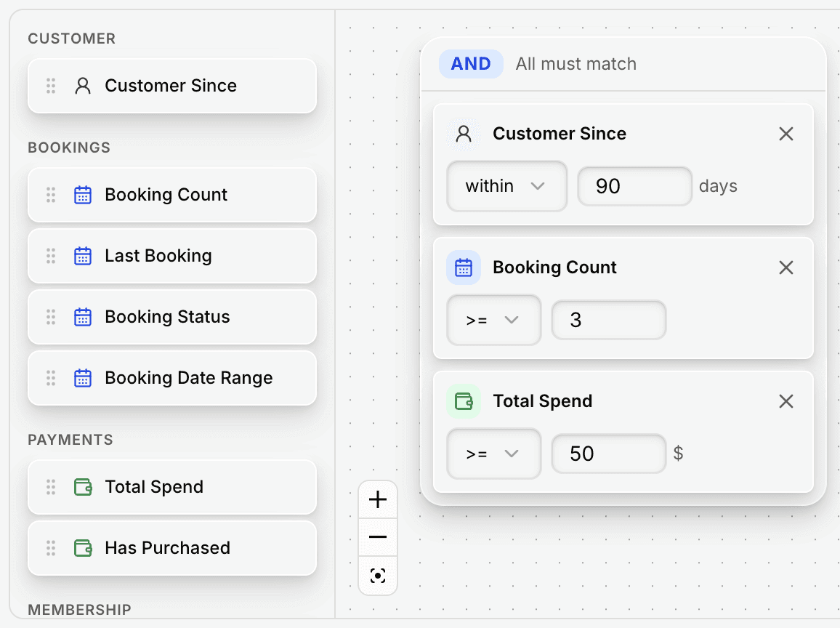Viewport: 840px width, 628px height.
Task: Click the '$' unit label
Action: tap(678, 454)
